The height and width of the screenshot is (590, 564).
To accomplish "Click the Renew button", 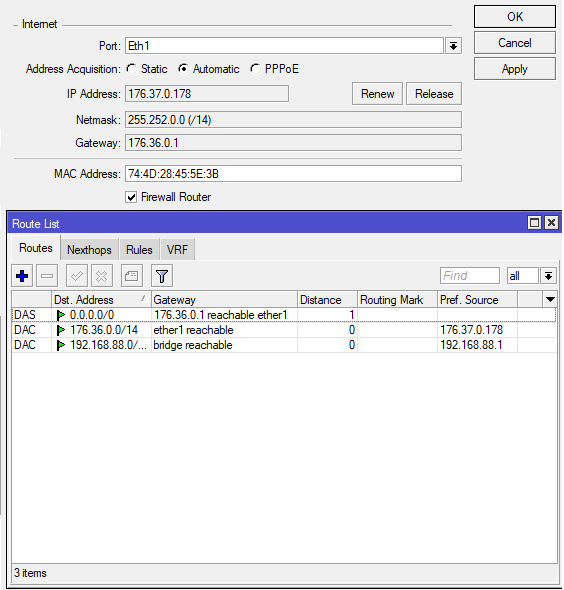I will [x=377, y=94].
